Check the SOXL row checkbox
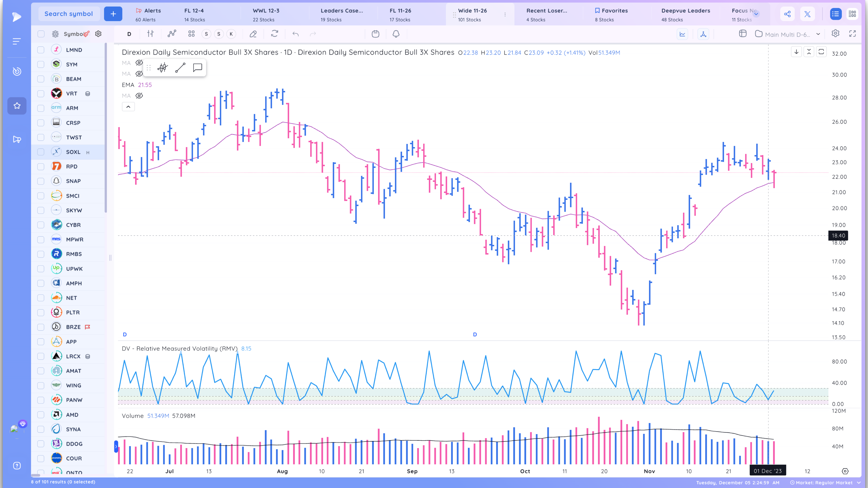868x488 pixels. click(x=41, y=152)
